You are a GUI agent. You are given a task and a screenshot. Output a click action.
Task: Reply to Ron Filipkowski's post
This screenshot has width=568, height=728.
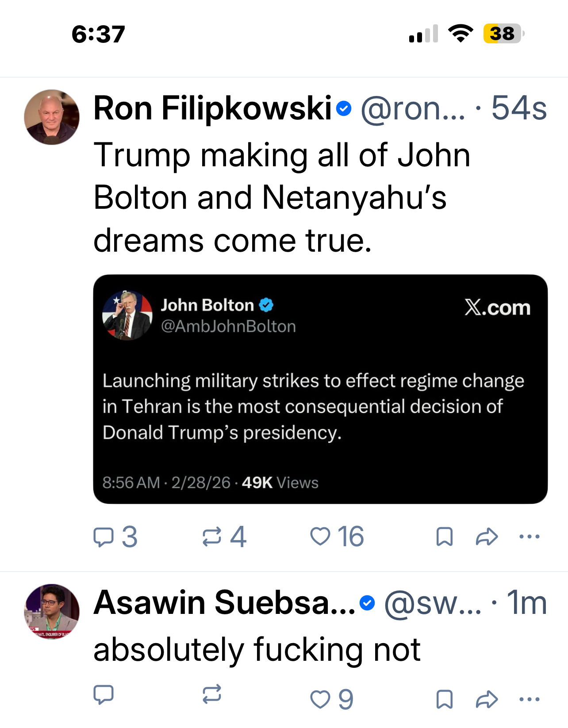[x=104, y=537]
